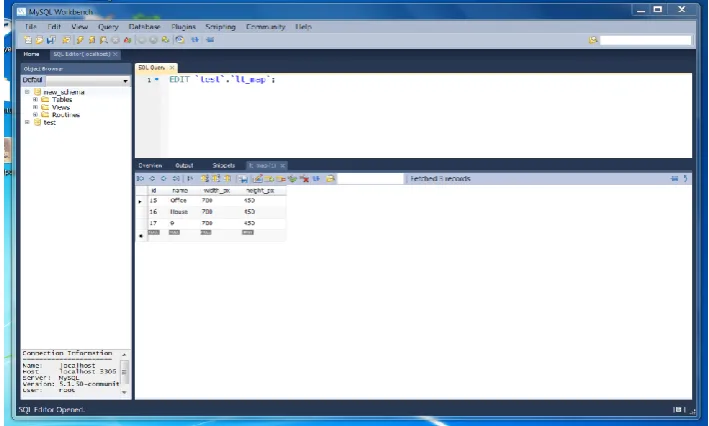Close the SQL Editor (localhost) tab
The height and width of the screenshot is (426, 709).
pos(115,54)
